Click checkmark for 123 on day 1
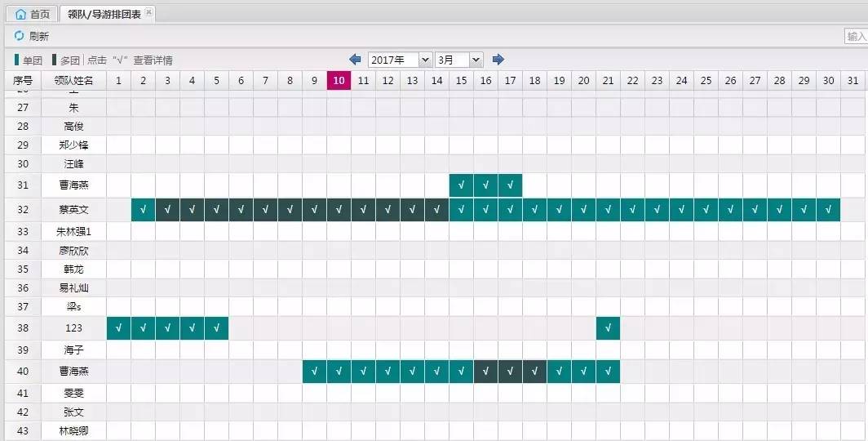The image size is (868, 441). (119, 329)
